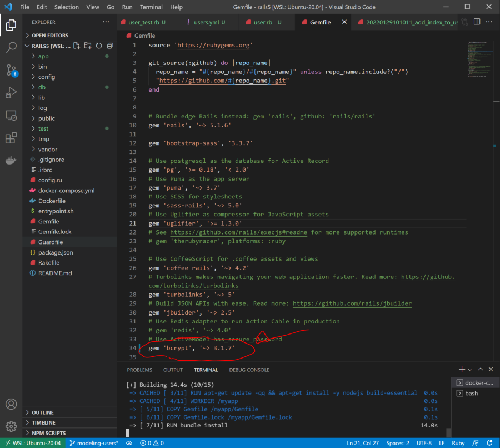Switch to the PROBLEMS panel tab
This screenshot has width=500, height=448.
pos(139,370)
